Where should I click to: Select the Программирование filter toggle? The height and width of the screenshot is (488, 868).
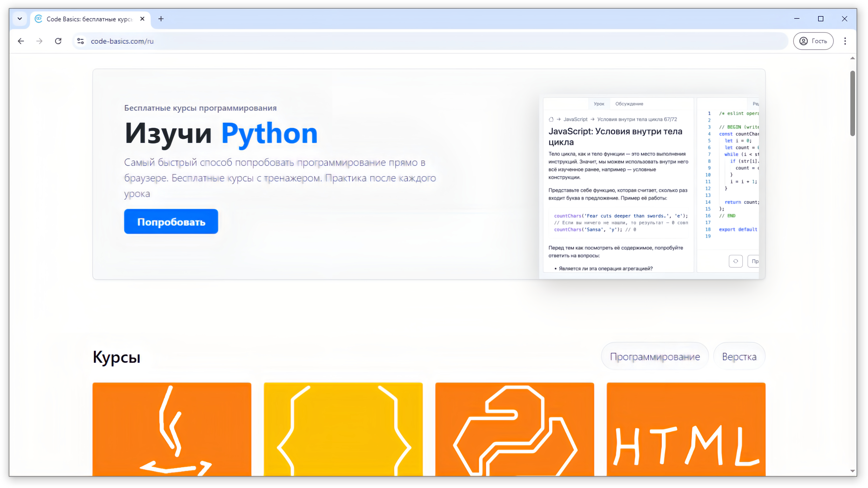pos(655,356)
